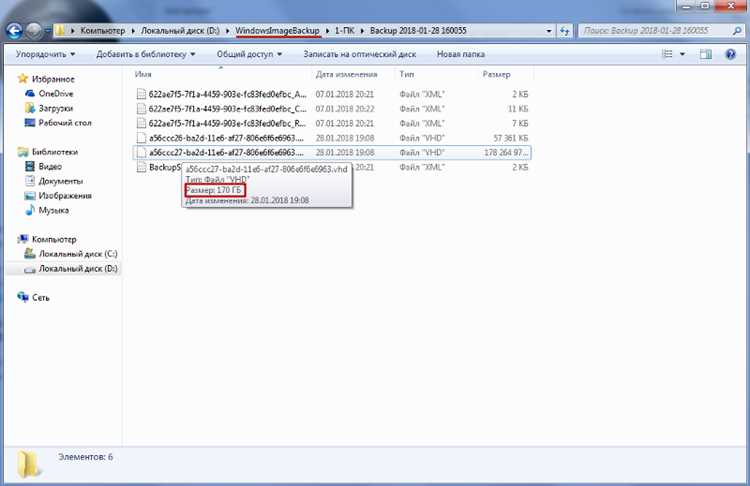This screenshot has height=486, width=750.
Task: Expand the view options dropdown arrow
Action: [x=683, y=54]
